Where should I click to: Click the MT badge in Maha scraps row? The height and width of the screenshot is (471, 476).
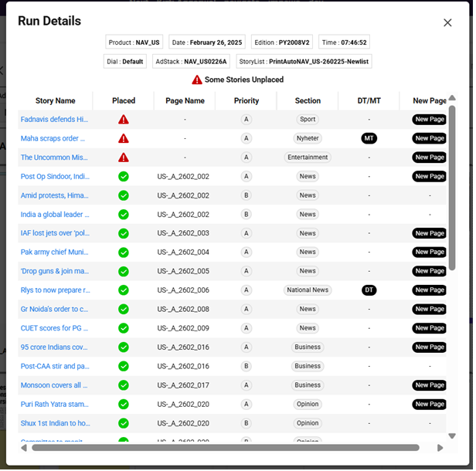pyautogui.click(x=369, y=138)
